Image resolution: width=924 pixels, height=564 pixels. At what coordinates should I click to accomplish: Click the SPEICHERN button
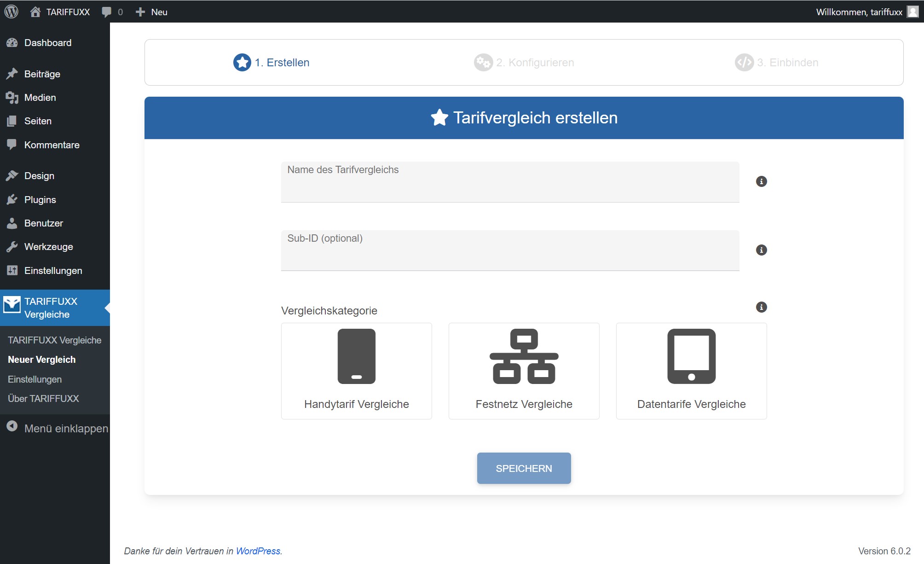[524, 468]
